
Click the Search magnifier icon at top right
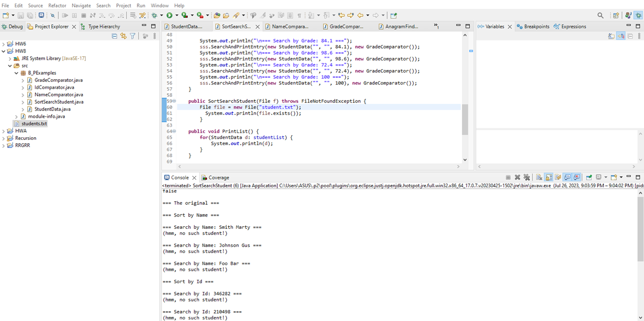pyautogui.click(x=600, y=15)
